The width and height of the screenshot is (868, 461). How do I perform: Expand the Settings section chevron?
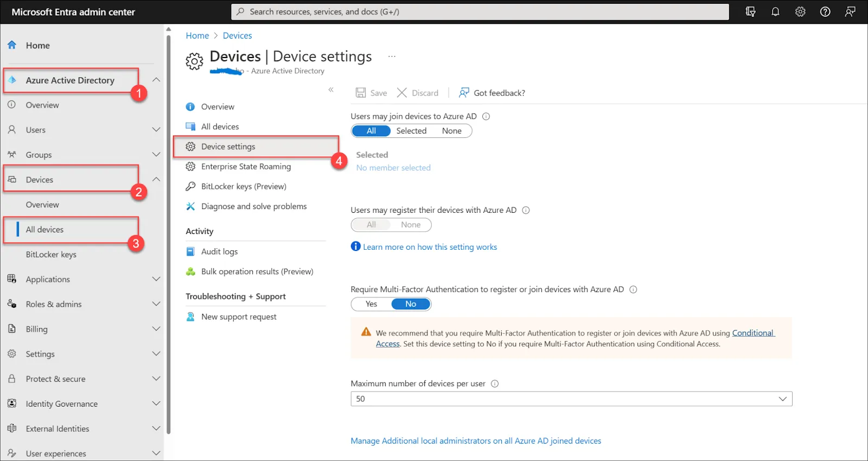point(156,353)
